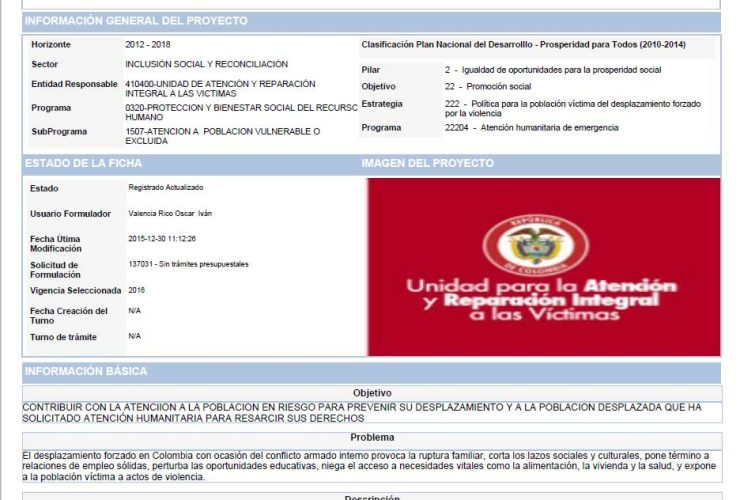Click the SubPrograma field label
This screenshot has width=740, height=500.
[59, 131]
